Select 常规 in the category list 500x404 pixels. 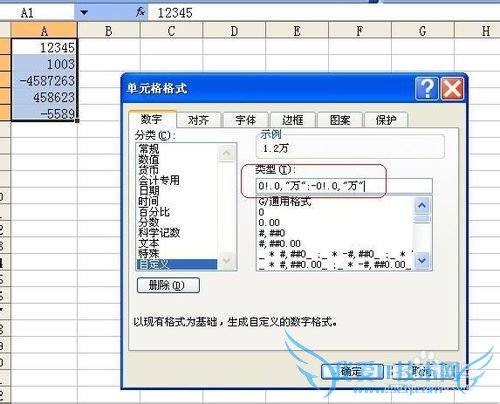[177, 149]
